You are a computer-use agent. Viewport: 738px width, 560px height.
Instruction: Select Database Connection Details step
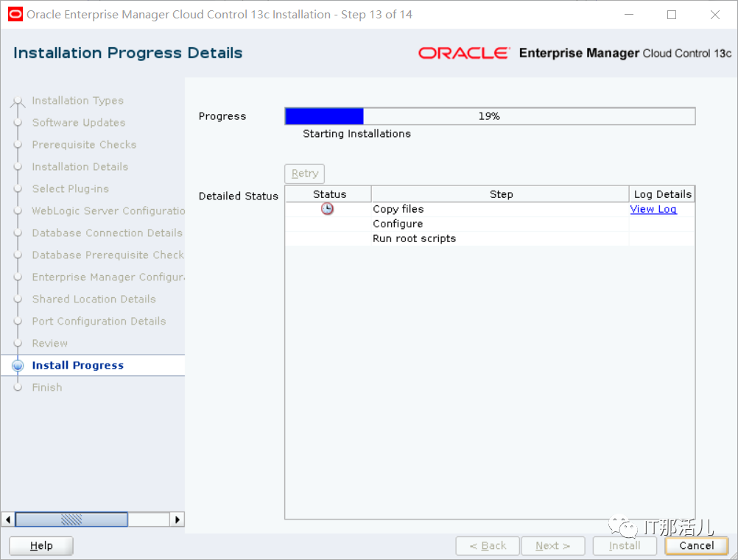tap(108, 233)
